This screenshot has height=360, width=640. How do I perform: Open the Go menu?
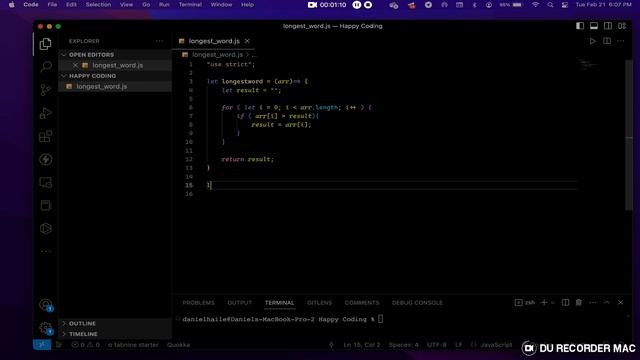[146, 5]
